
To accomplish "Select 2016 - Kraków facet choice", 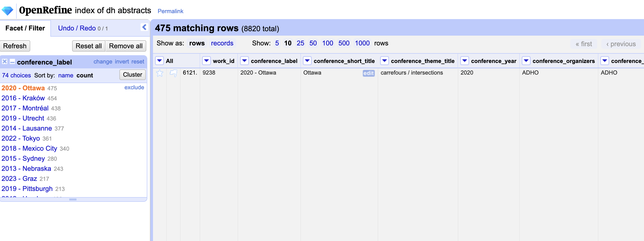I will 23,98.
